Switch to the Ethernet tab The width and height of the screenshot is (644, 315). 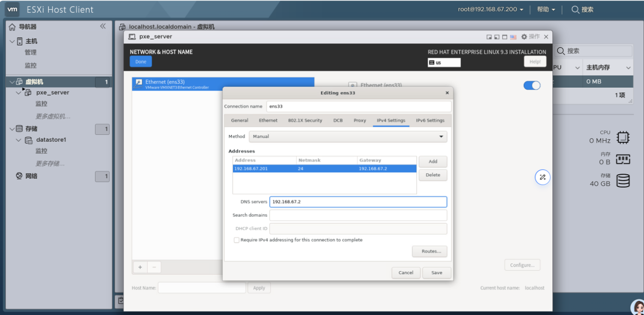point(268,121)
